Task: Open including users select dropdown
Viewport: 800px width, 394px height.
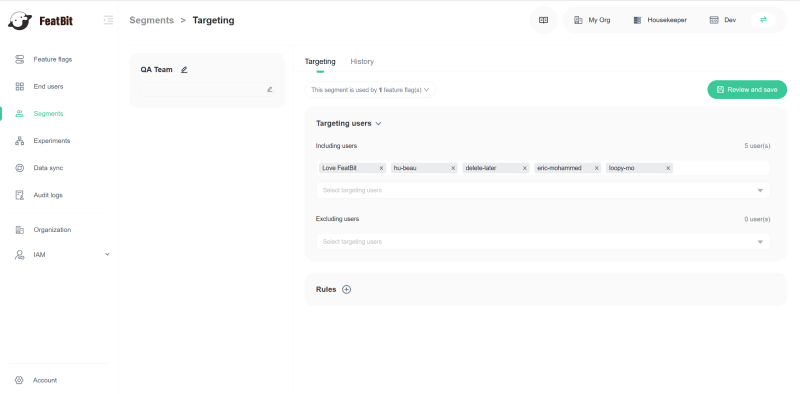Action: pos(543,190)
